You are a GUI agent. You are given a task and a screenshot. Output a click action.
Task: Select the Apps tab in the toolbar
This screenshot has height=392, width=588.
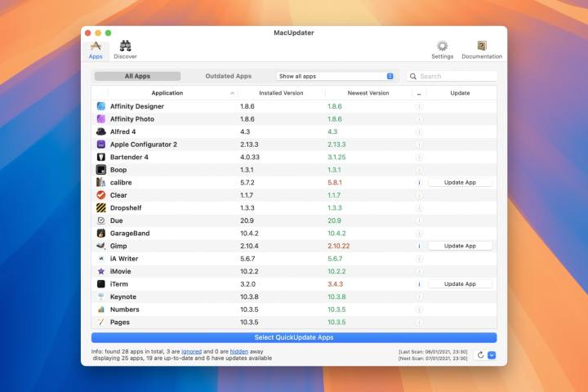point(96,49)
